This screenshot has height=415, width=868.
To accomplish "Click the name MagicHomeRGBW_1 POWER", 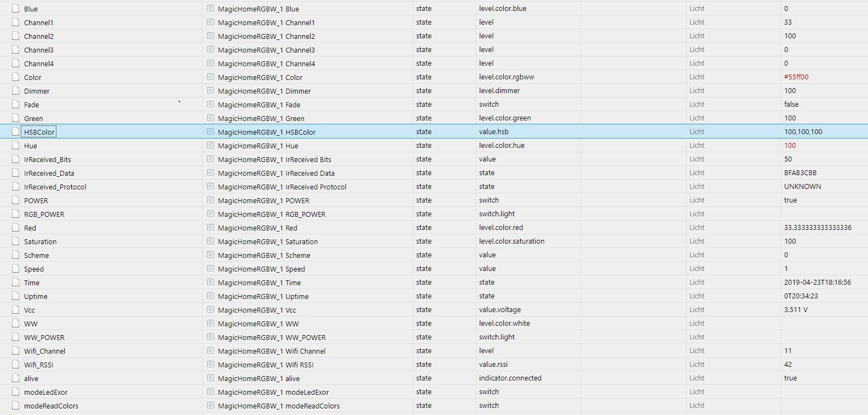I will pyautogui.click(x=263, y=200).
